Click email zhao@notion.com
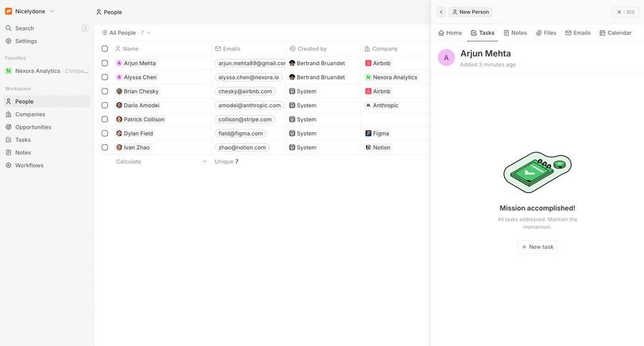644x346 pixels. click(x=242, y=147)
